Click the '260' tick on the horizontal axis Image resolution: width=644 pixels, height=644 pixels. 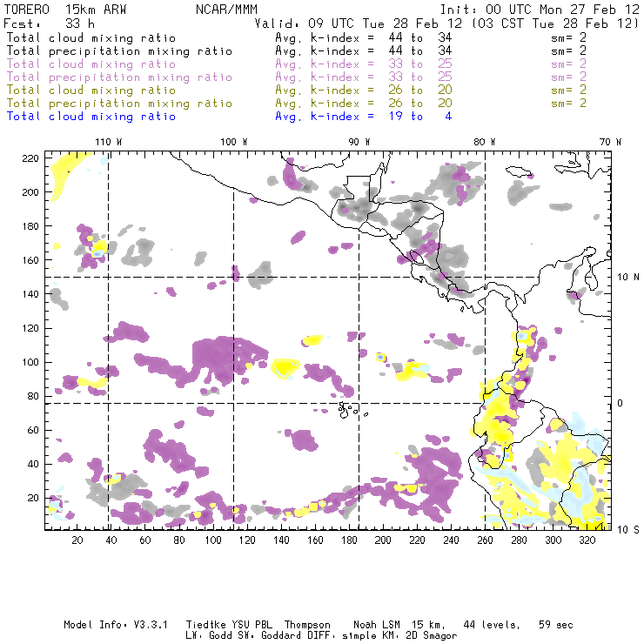click(485, 540)
